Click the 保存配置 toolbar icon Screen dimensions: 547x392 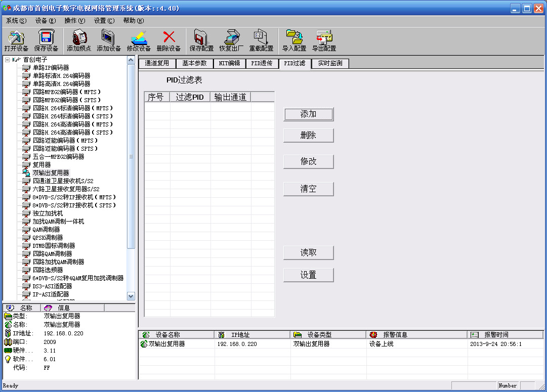point(201,37)
